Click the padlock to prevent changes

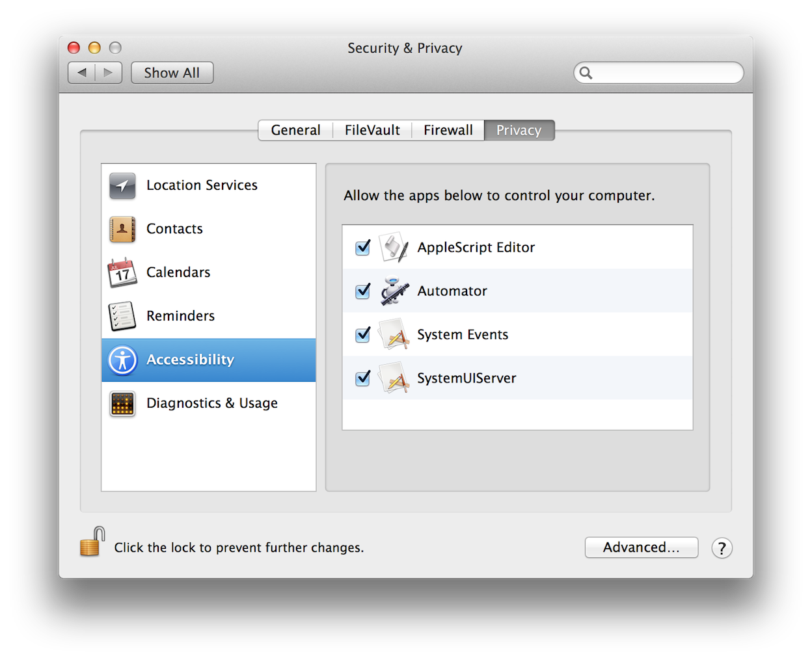point(92,542)
